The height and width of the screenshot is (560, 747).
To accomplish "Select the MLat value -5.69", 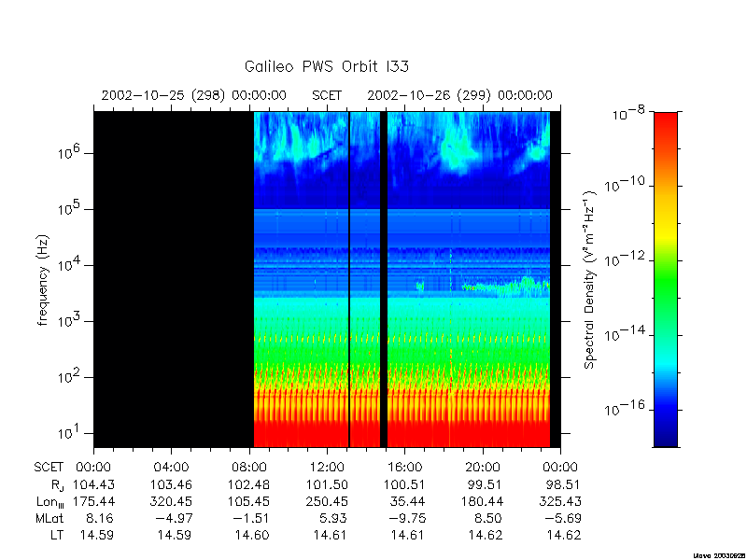I will click(x=565, y=518).
